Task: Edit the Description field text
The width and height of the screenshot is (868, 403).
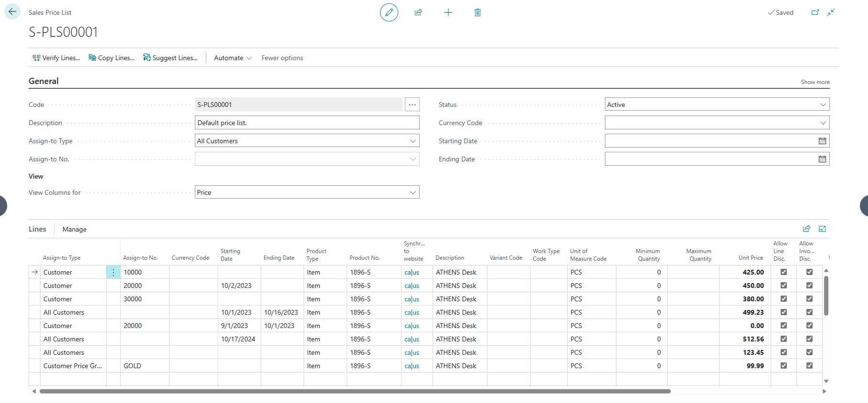Action: pyautogui.click(x=307, y=123)
